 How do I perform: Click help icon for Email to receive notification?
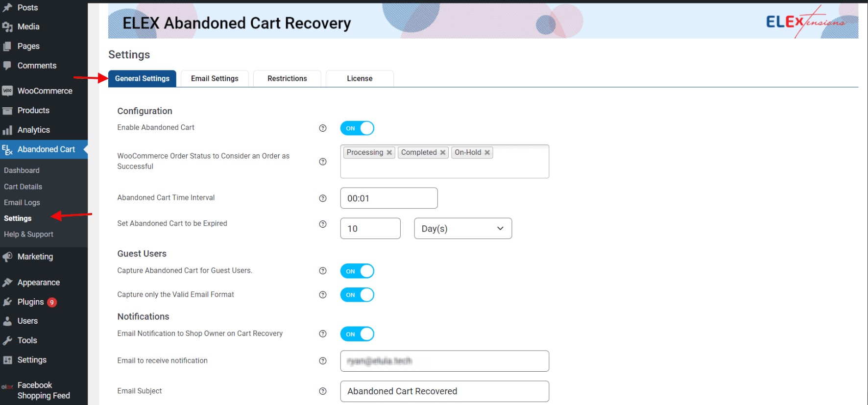tap(323, 361)
